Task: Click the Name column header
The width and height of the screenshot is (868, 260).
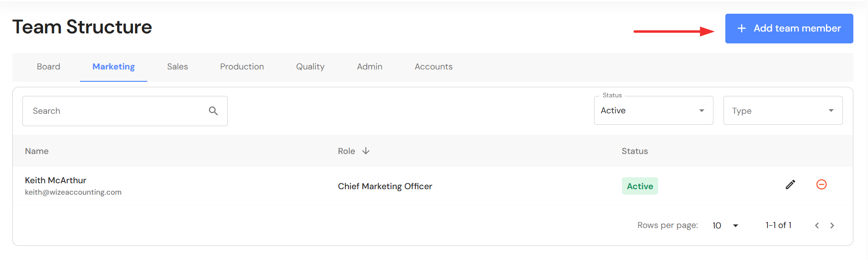Action: pyautogui.click(x=37, y=151)
